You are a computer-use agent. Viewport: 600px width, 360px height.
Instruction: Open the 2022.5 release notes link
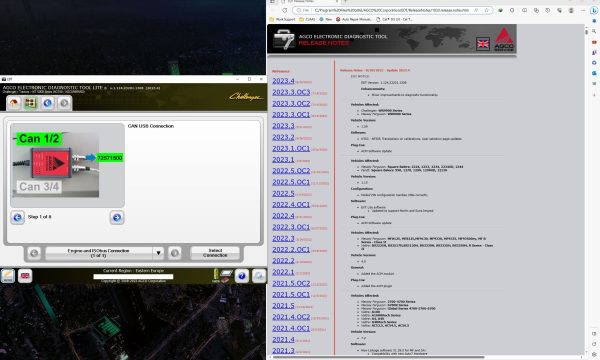pyautogui.click(x=283, y=193)
